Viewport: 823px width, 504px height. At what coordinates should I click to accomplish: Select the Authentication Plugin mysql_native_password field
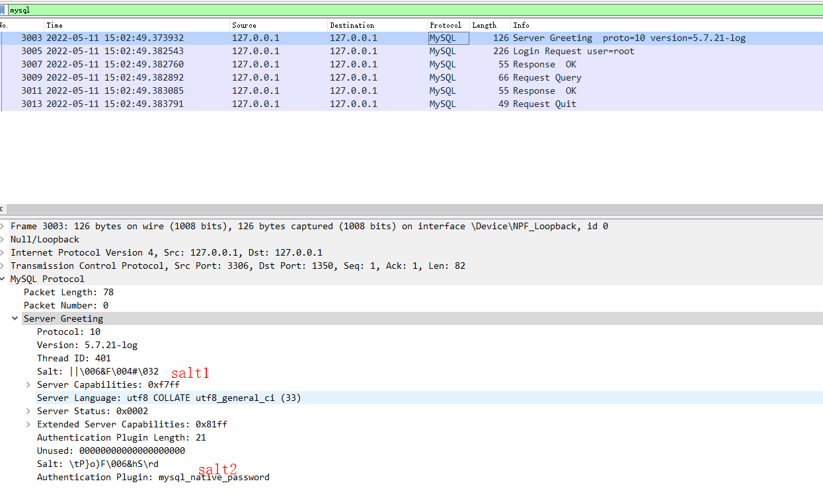click(x=153, y=477)
